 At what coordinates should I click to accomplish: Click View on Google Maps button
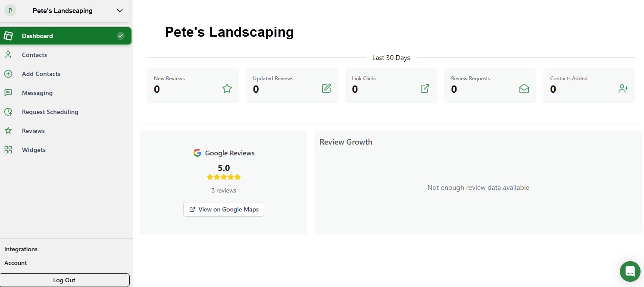[224, 209]
